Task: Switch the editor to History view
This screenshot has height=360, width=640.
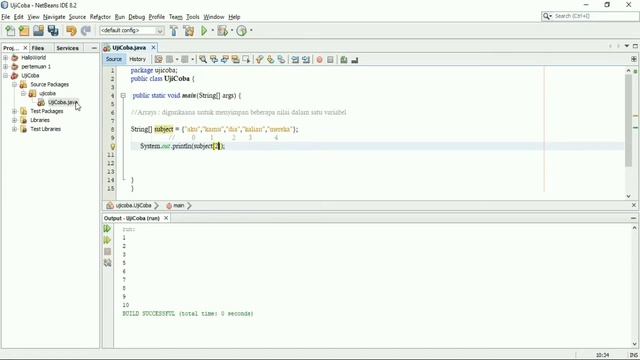Action: [138, 59]
